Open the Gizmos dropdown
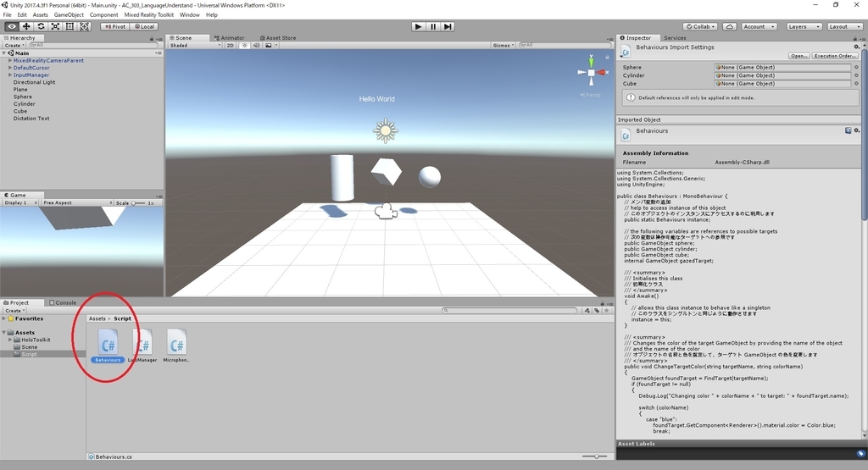 tap(504, 46)
